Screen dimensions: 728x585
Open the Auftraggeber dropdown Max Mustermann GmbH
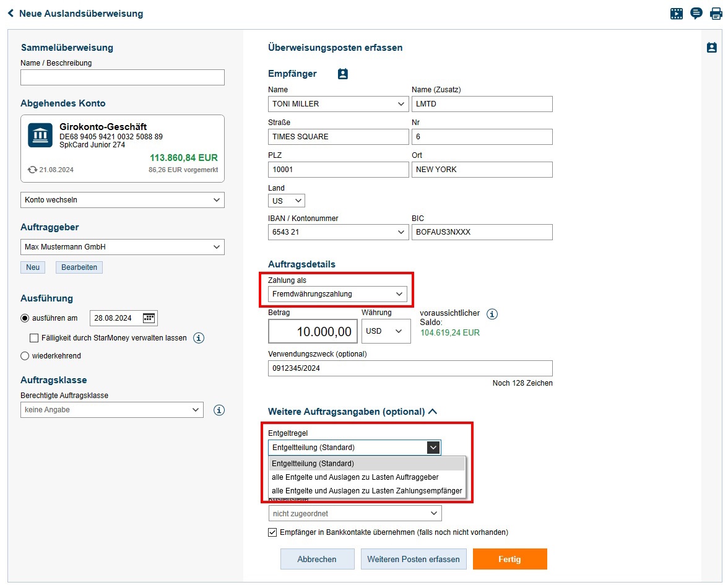(x=123, y=247)
